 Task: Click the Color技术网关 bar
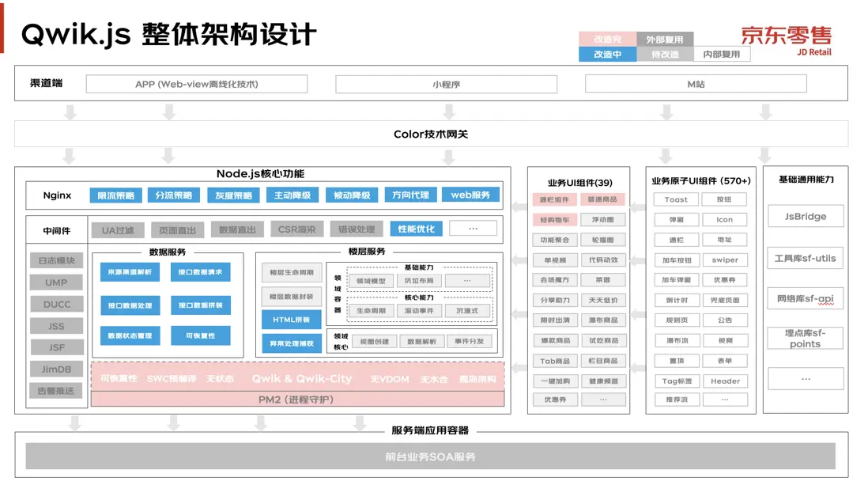coord(431,135)
